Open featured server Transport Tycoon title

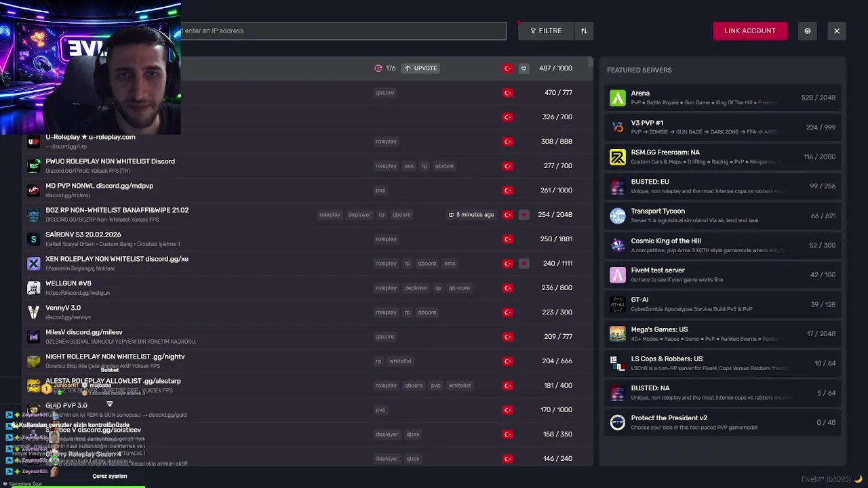(658, 211)
